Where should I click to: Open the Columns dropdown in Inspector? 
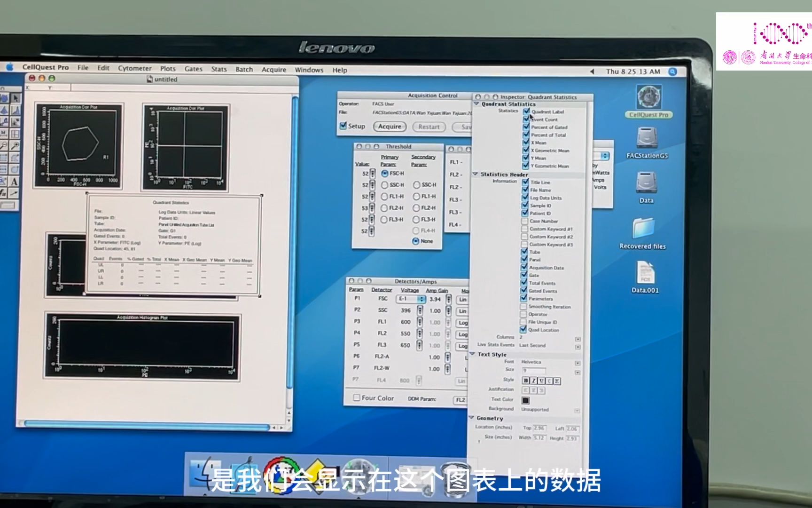(x=578, y=339)
